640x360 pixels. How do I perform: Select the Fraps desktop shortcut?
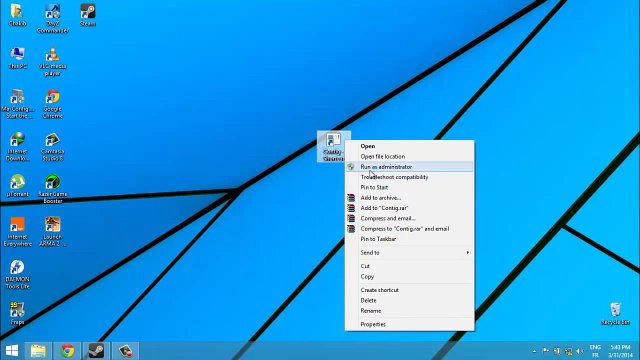[x=18, y=313]
